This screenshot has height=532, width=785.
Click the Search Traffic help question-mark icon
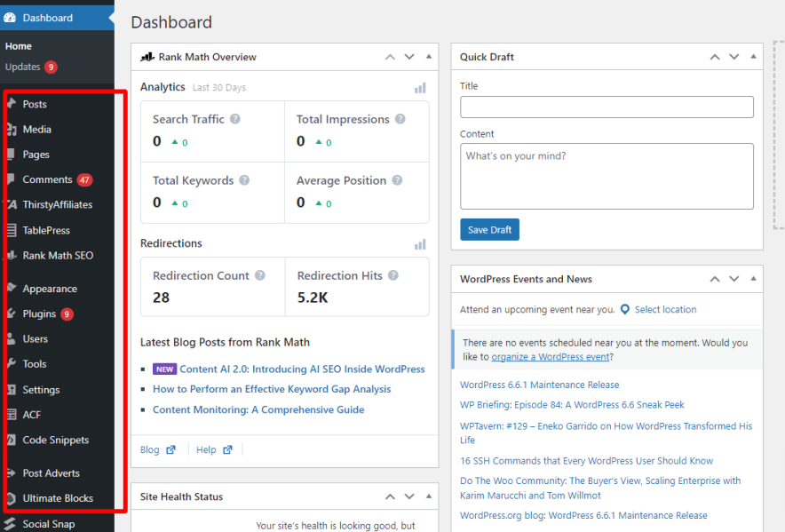click(235, 119)
